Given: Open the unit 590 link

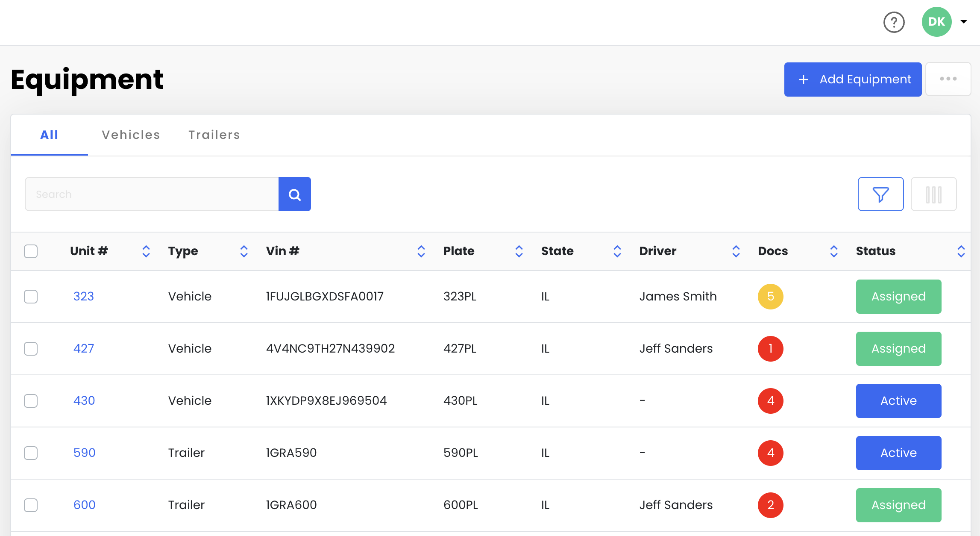Looking at the screenshot, I should coord(84,453).
